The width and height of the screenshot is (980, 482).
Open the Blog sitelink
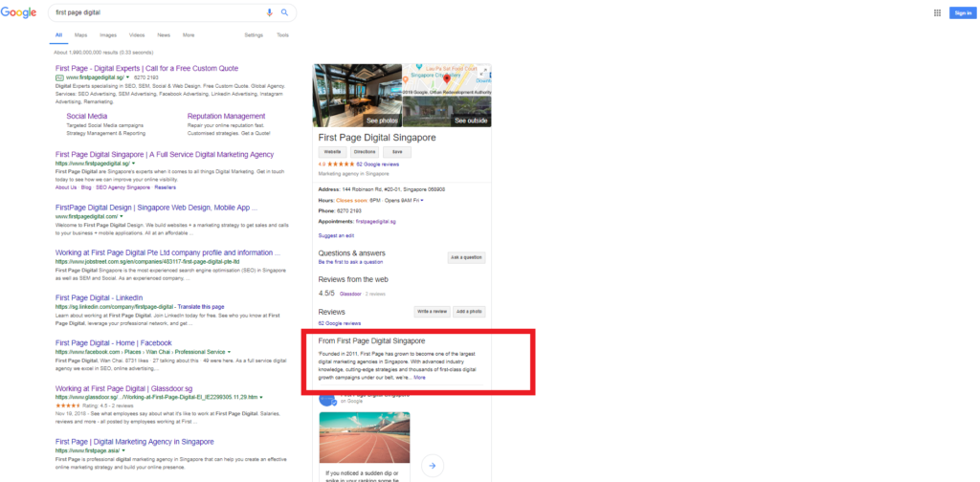coord(86,187)
